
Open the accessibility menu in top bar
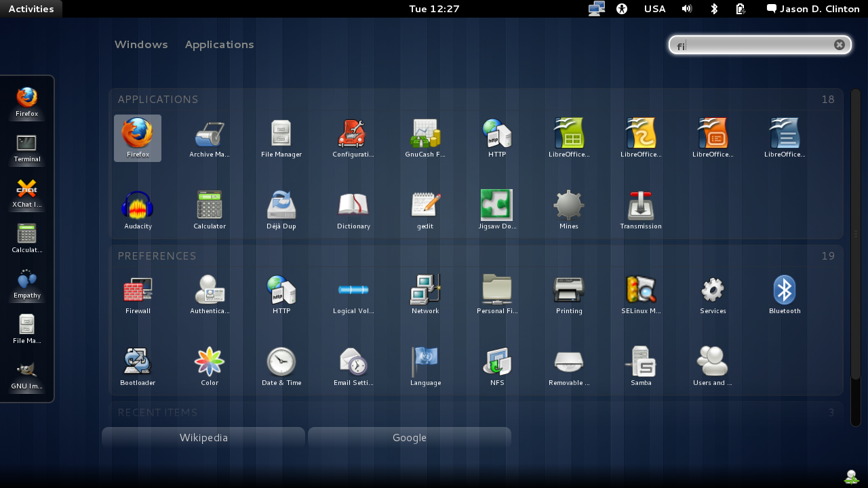click(x=622, y=9)
